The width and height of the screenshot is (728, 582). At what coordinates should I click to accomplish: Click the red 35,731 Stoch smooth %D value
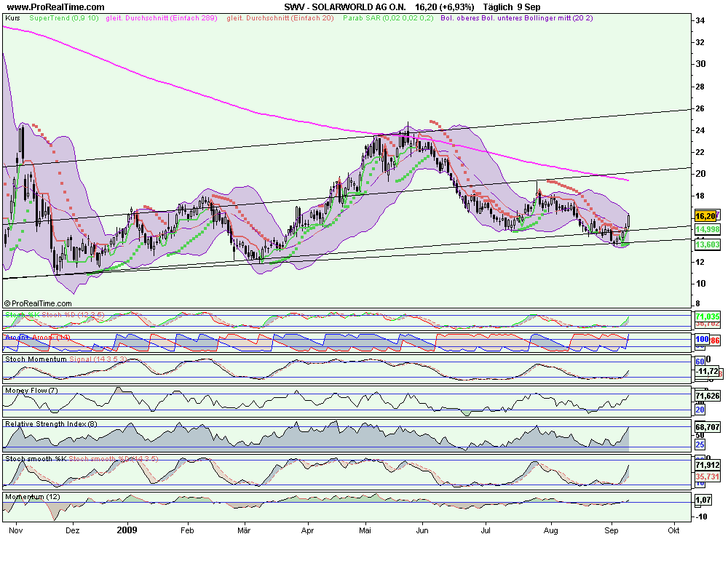707,477
